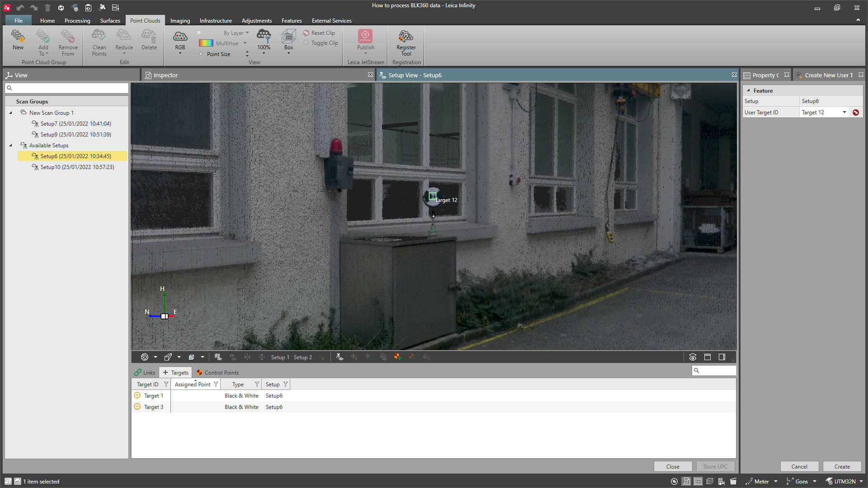Open the Imaging ribbon tab
This screenshot has height=488, width=868.
tap(180, 21)
